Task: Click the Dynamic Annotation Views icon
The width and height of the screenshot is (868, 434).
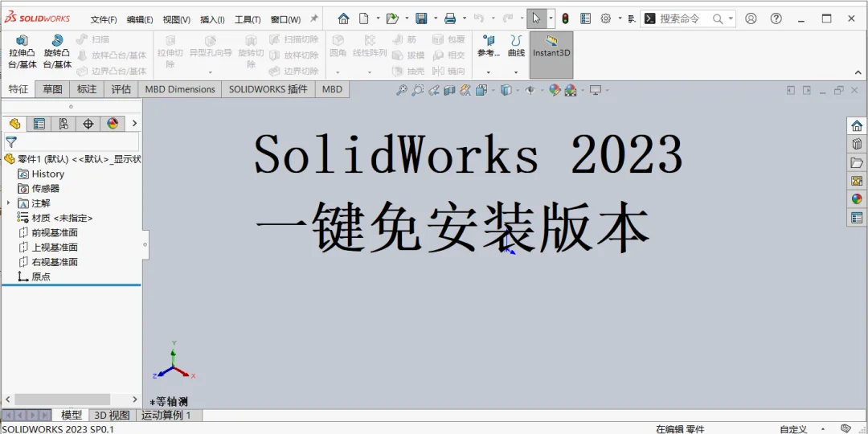Action: click(465, 90)
